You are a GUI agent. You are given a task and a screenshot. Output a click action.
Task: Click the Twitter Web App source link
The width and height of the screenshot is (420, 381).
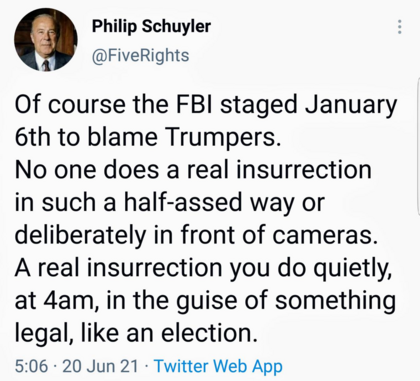pos(218,366)
